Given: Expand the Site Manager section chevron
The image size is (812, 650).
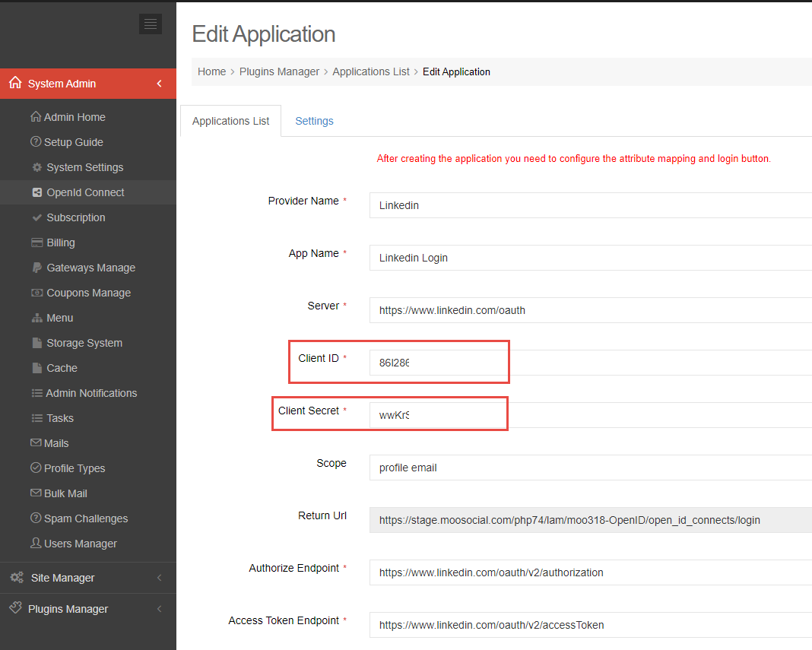Looking at the screenshot, I should pos(160,578).
